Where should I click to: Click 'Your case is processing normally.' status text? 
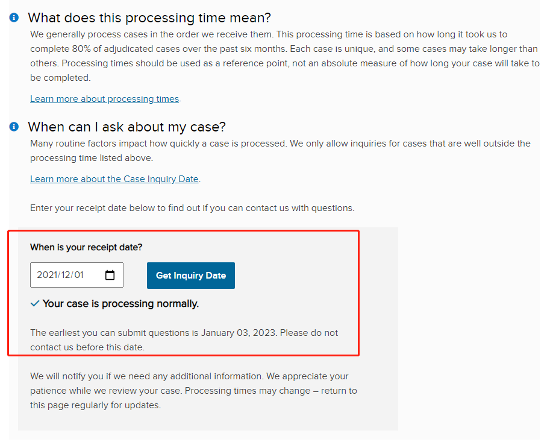[x=120, y=304]
